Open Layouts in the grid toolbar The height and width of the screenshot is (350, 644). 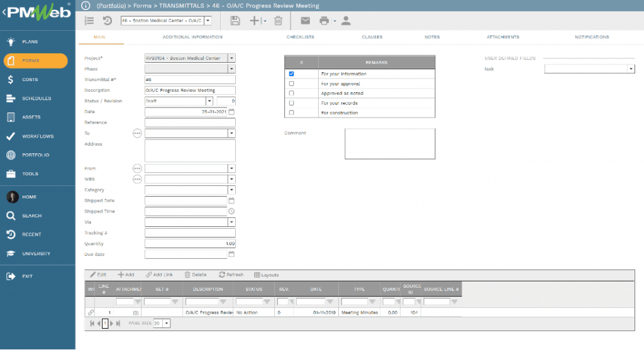[x=266, y=275]
